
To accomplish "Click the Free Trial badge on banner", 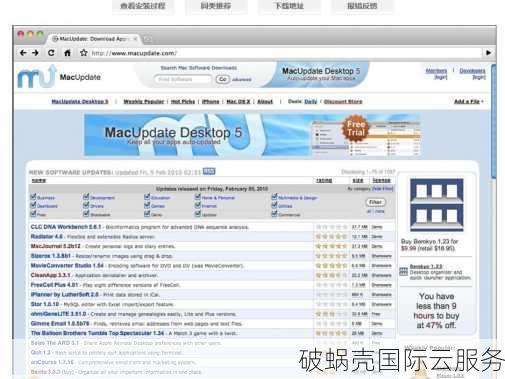I will point(355,129).
